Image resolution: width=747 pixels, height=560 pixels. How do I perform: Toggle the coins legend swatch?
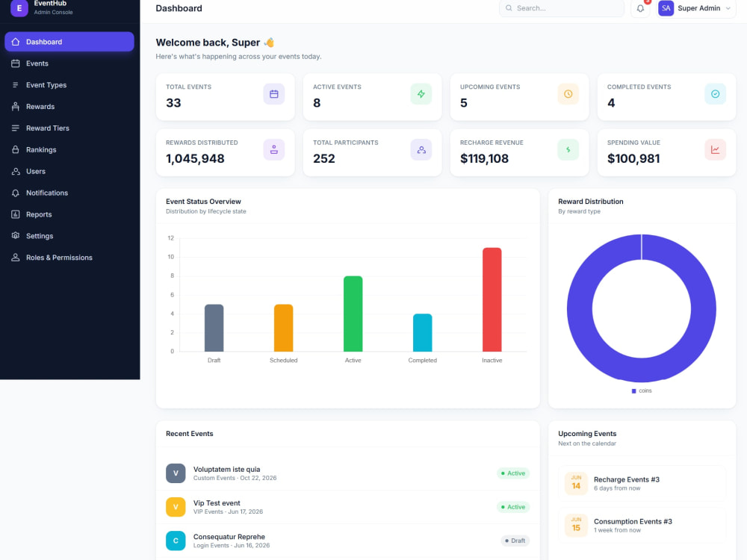(x=633, y=391)
